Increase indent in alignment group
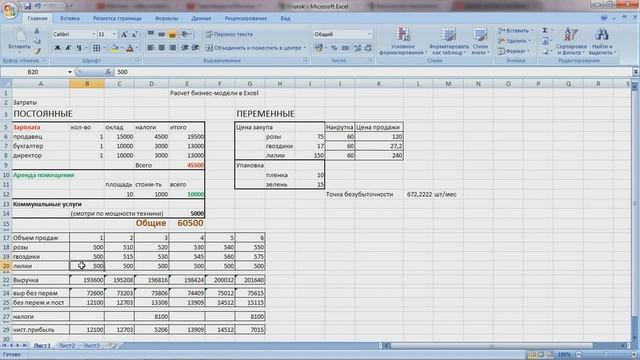The width and height of the screenshot is (640, 360). click(196, 48)
